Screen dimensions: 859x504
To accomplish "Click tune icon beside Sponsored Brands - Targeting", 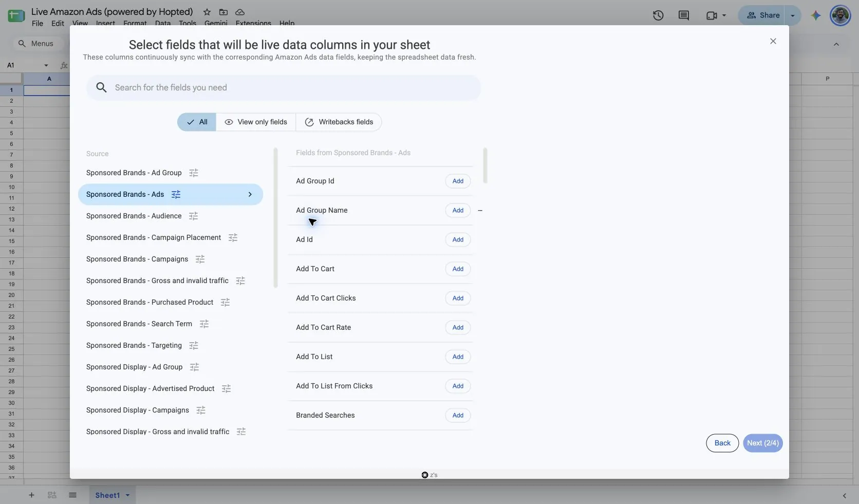I will point(194,346).
